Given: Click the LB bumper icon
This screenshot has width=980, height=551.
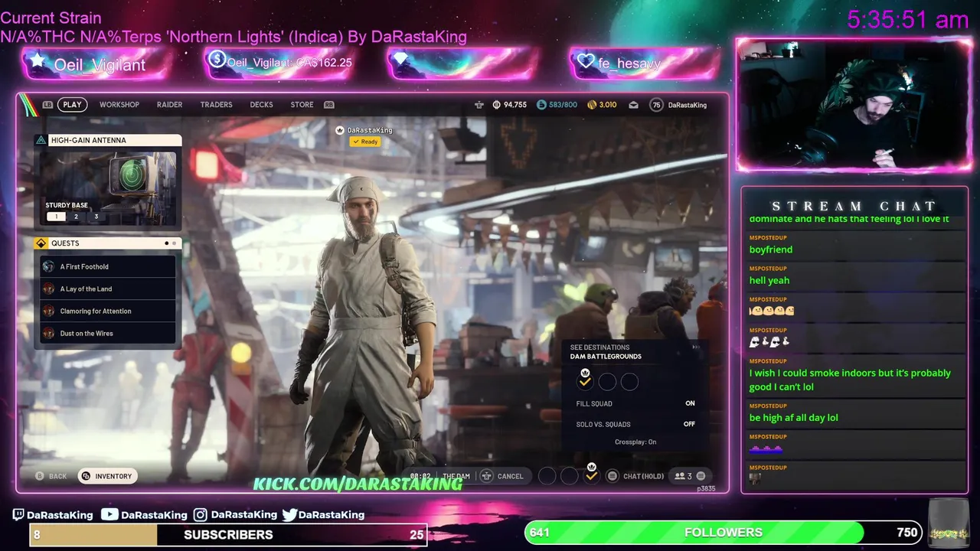Looking at the screenshot, I should pos(47,105).
